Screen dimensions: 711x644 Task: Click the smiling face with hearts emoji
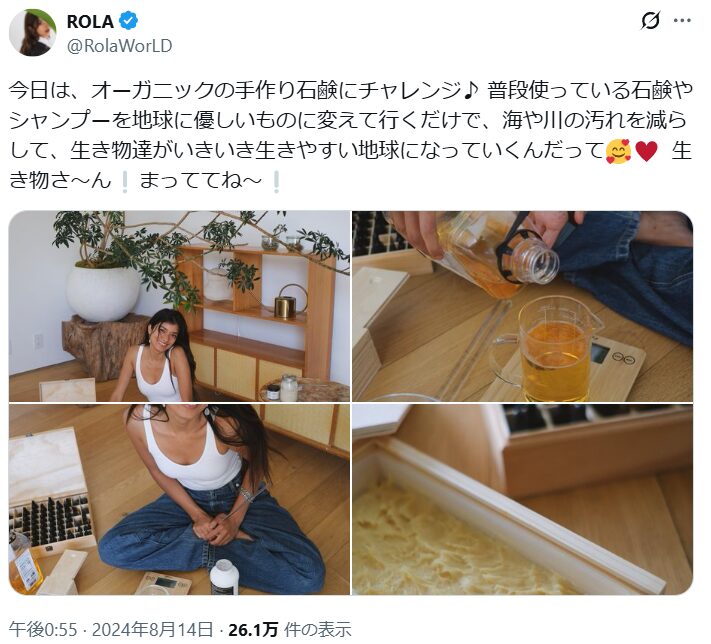click(x=618, y=151)
